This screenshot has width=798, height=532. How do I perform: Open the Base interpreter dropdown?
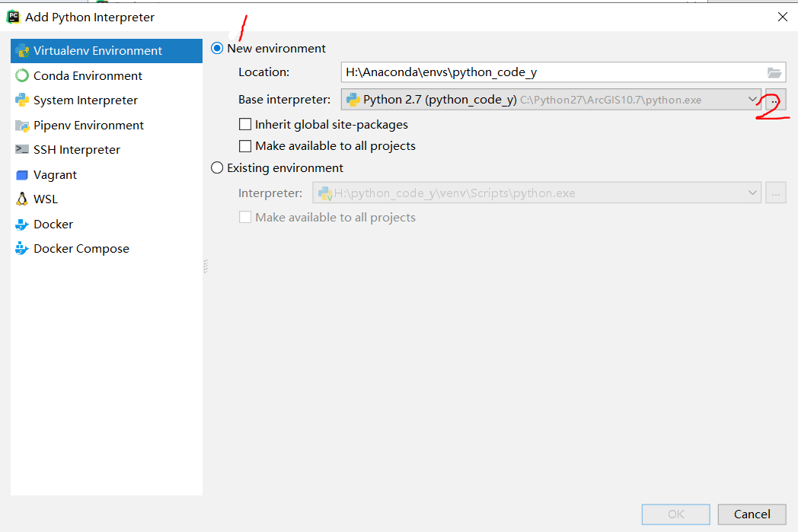[752, 99]
